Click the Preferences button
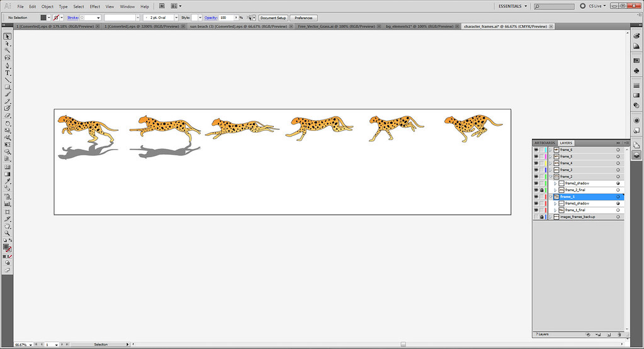 point(303,18)
